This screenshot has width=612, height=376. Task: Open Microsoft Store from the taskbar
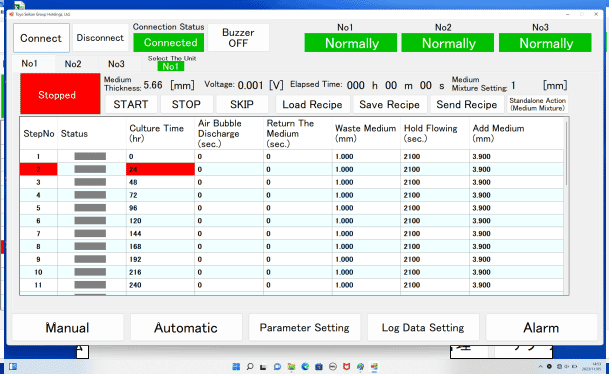pos(319,367)
